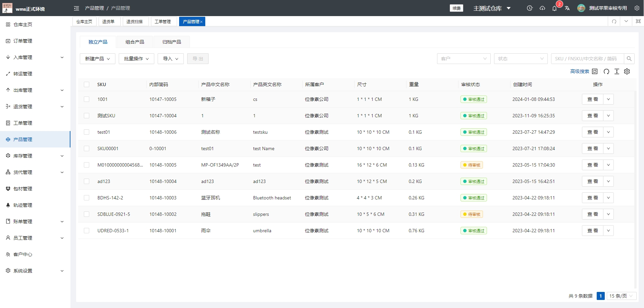Click the 转运管理 sidebar icon
Viewport: 644px width, 308px height.
(8, 74)
